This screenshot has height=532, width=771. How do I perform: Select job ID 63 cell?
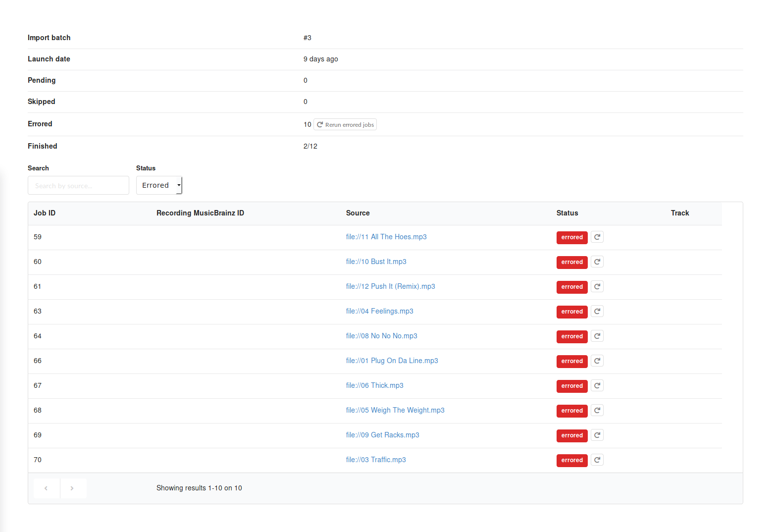(38, 311)
